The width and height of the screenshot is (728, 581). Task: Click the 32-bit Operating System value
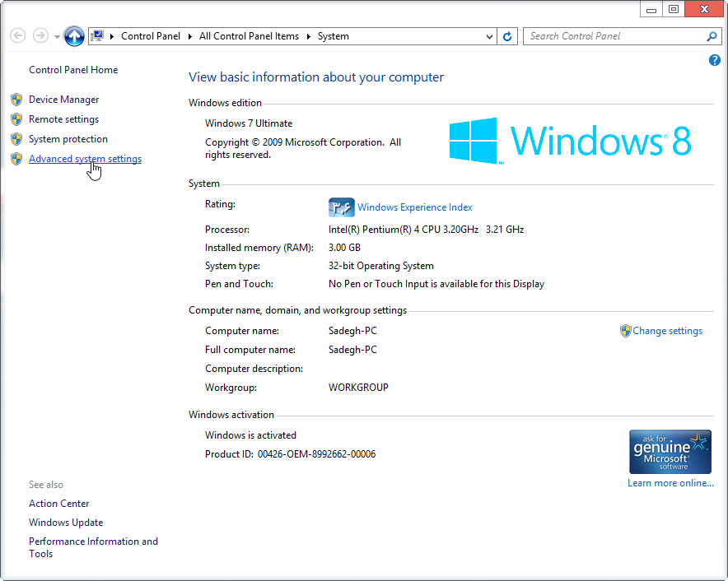[x=381, y=266]
